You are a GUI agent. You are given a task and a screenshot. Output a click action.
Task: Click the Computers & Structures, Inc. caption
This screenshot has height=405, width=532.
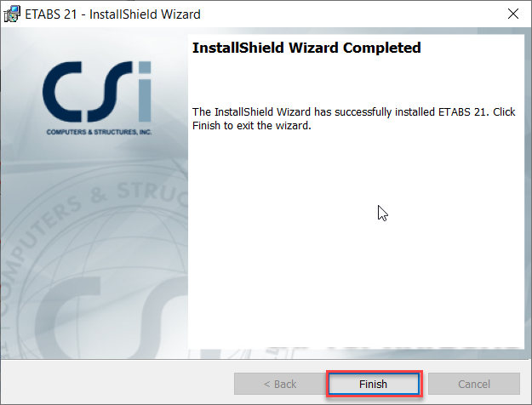(x=99, y=132)
